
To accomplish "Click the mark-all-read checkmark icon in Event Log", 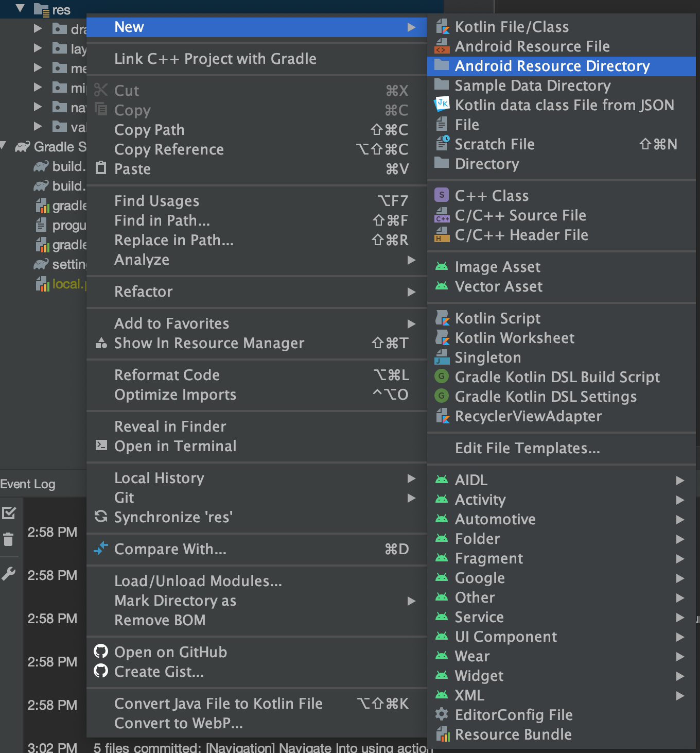I will pyautogui.click(x=9, y=512).
